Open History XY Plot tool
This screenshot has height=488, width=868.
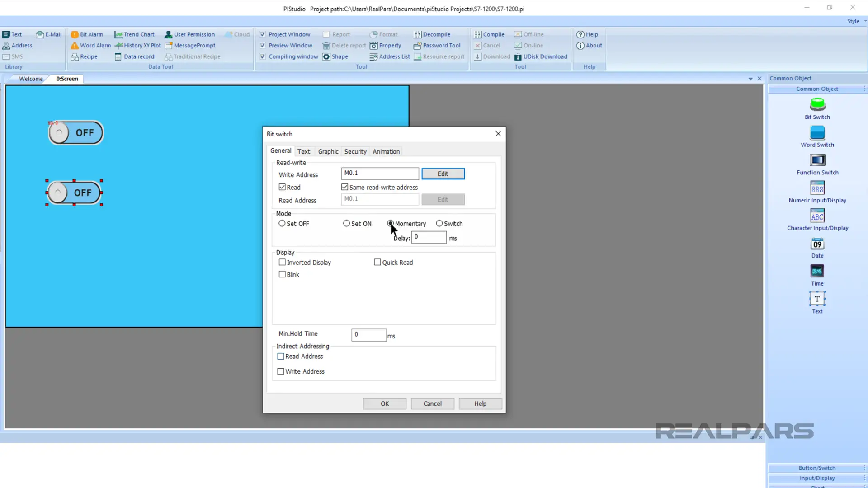pos(138,46)
